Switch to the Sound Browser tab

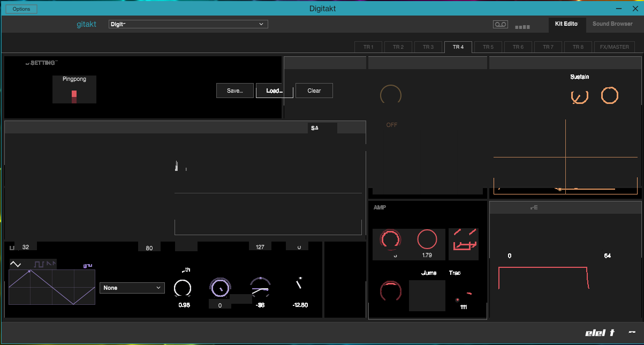(x=612, y=24)
